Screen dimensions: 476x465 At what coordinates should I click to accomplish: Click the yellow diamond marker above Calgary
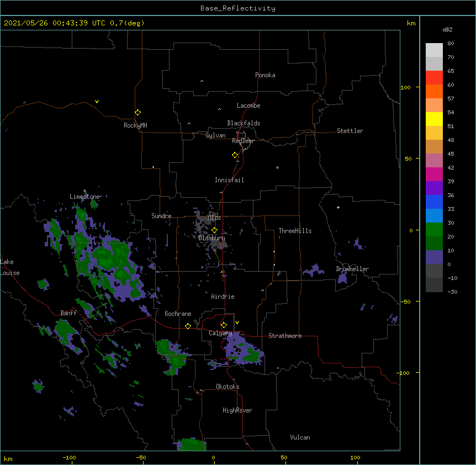[x=224, y=325]
